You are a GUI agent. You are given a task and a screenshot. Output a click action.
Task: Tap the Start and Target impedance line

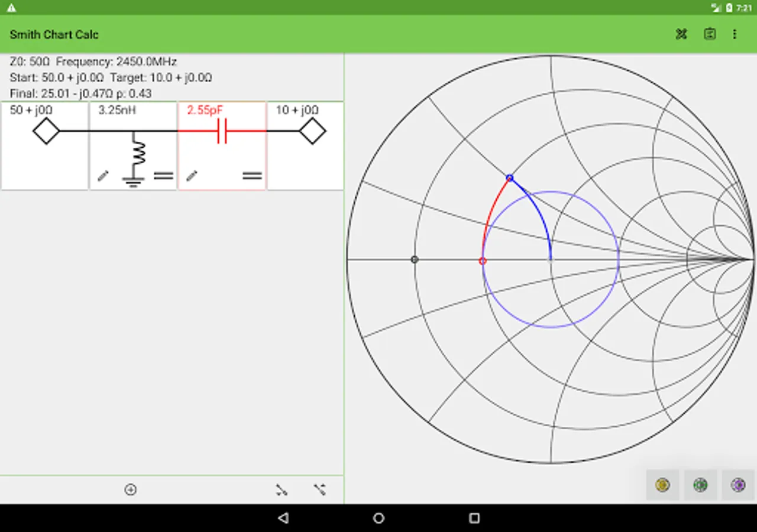[x=111, y=77]
